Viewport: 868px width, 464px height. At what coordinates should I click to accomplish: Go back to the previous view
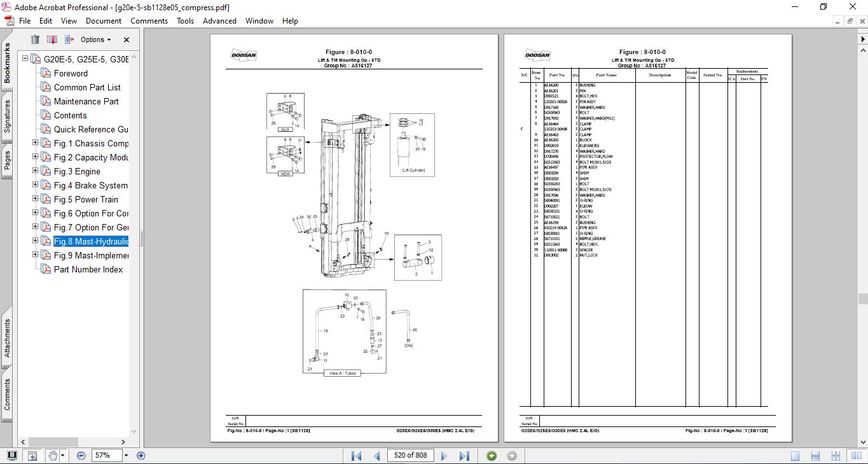click(x=492, y=456)
